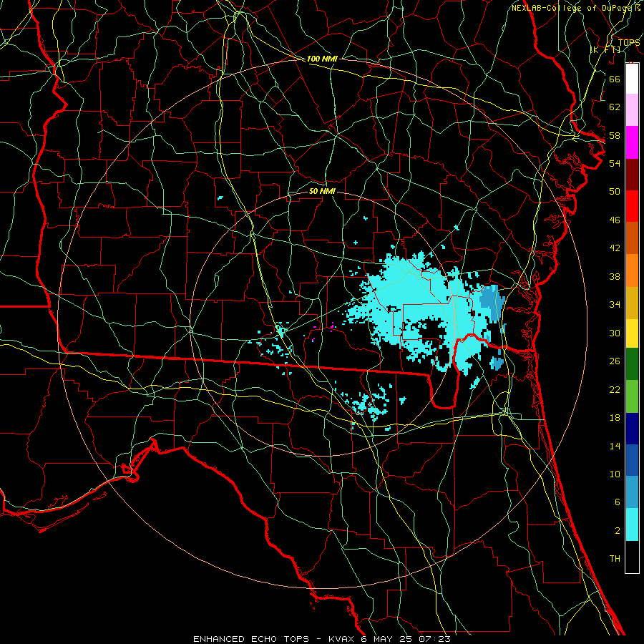The height and width of the screenshot is (644, 644).
Task: Click the legend label "TH"
Action: tap(615, 559)
